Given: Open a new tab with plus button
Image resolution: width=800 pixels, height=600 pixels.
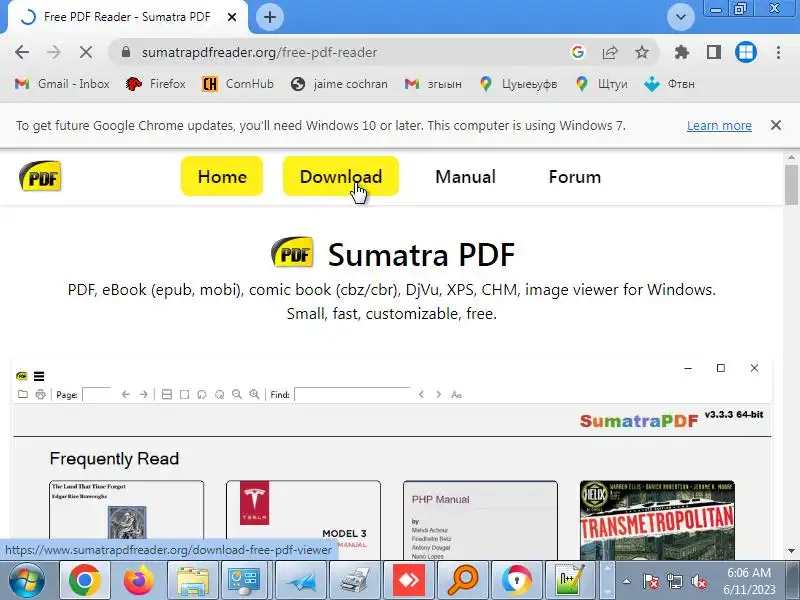Looking at the screenshot, I should pos(269,17).
